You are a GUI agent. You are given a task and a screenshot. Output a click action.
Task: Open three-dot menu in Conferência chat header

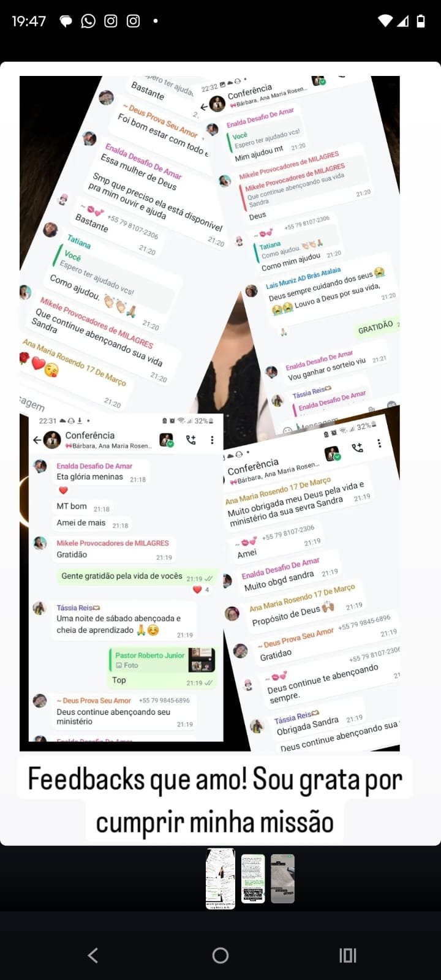[x=212, y=440]
